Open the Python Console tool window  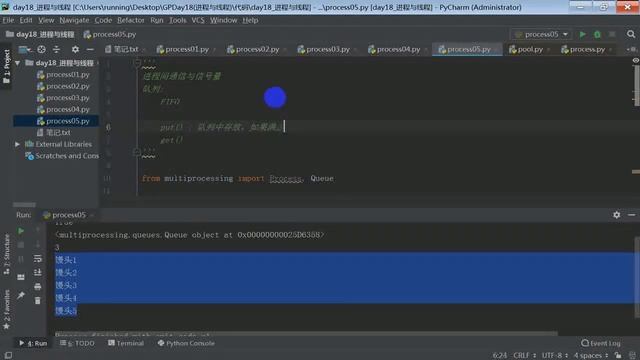(186, 343)
